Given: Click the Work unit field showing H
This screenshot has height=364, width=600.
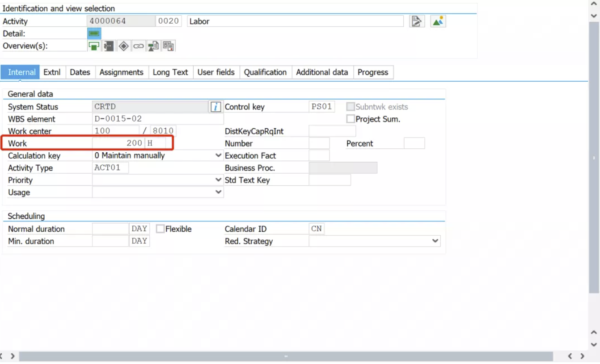Looking at the screenshot, I should [156, 143].
